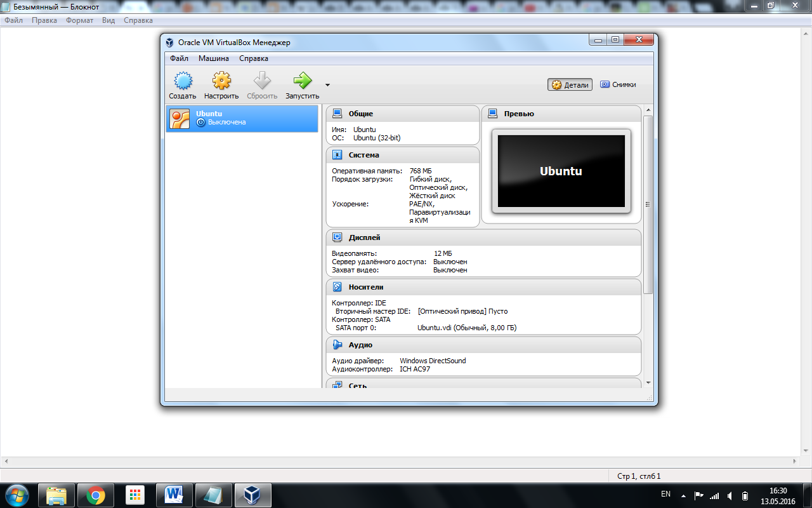
Task: Click Notepad horizontal scrollbar left arrow
Action: (x=5, y=461)
